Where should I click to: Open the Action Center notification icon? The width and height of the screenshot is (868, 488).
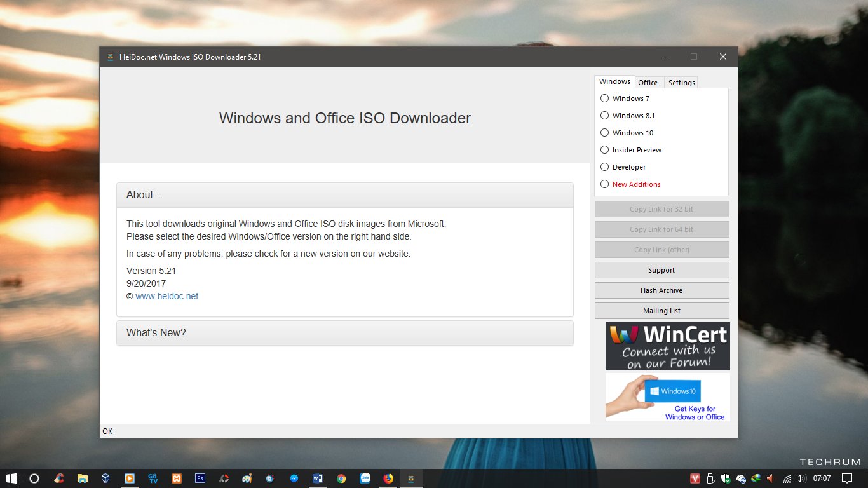coord(847,478)
